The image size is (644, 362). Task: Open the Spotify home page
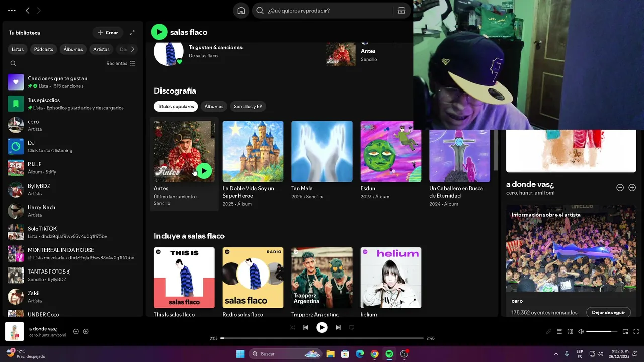click(241, 11)
